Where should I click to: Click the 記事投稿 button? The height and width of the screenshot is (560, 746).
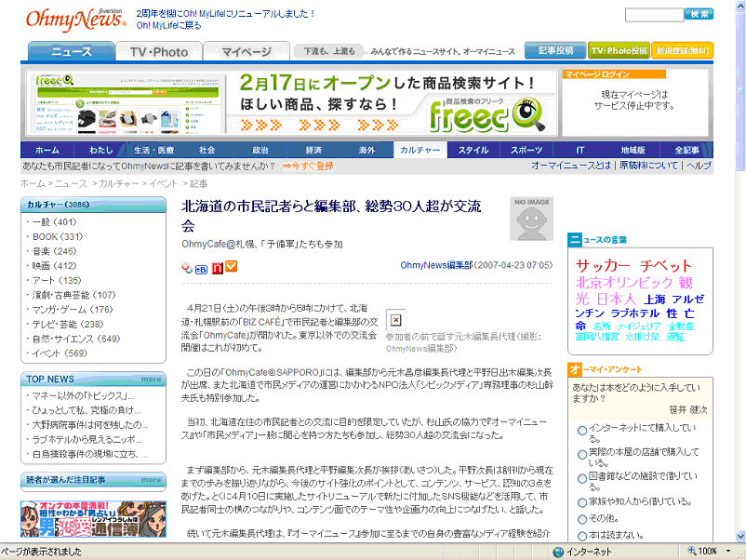[x=555, y=50]
